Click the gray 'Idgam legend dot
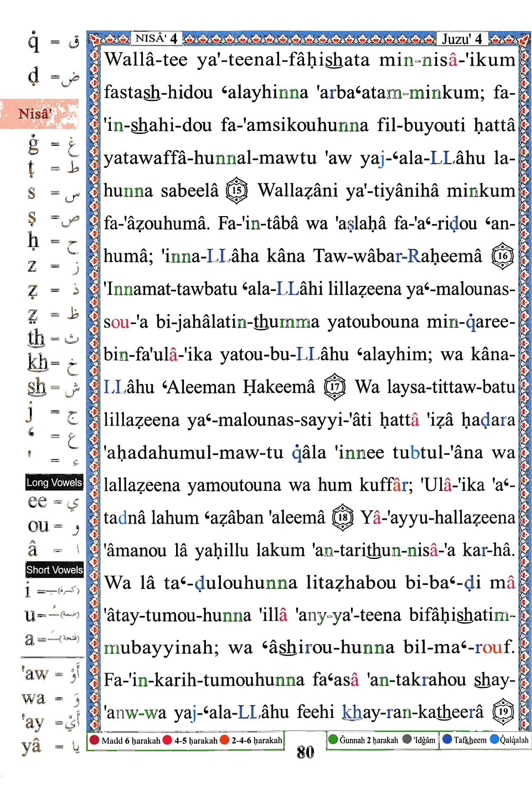Image resolution: width=532 pixels, height=785 pixels. click(407, 740)
